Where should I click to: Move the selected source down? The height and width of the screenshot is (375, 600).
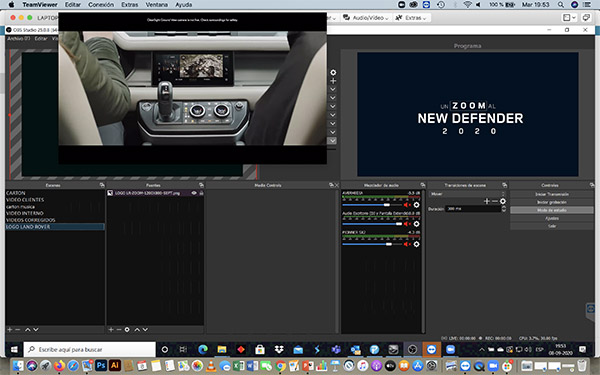coord(145,329)
